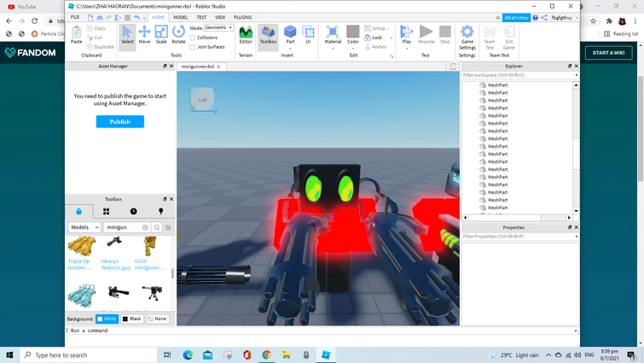The width and height of the screenshot is (644, 363).
Task: Open Toolbox search filter options
Action: click(x=168, y=227)
